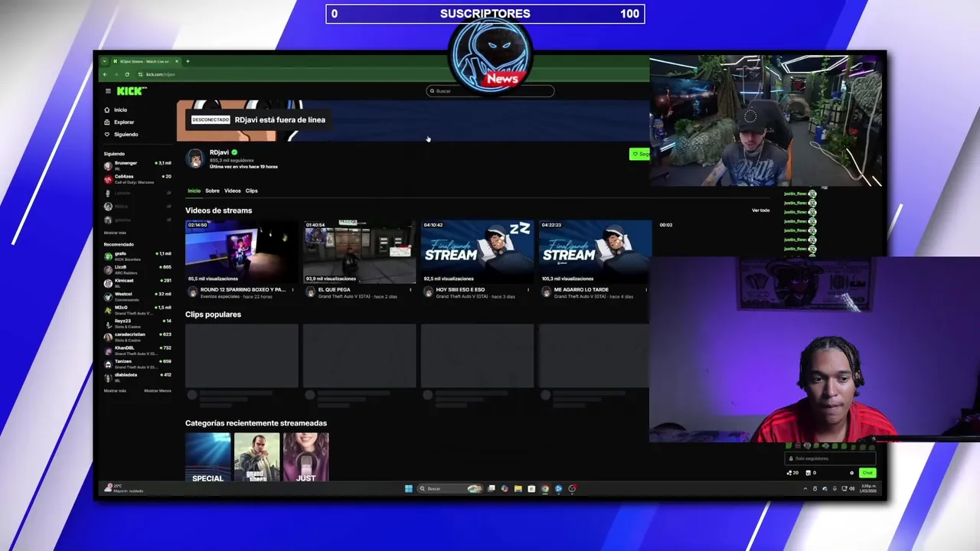This screenshot has height=551, width=980.
Task: Click the green Chat send button
Action: [x=867, y=473]
